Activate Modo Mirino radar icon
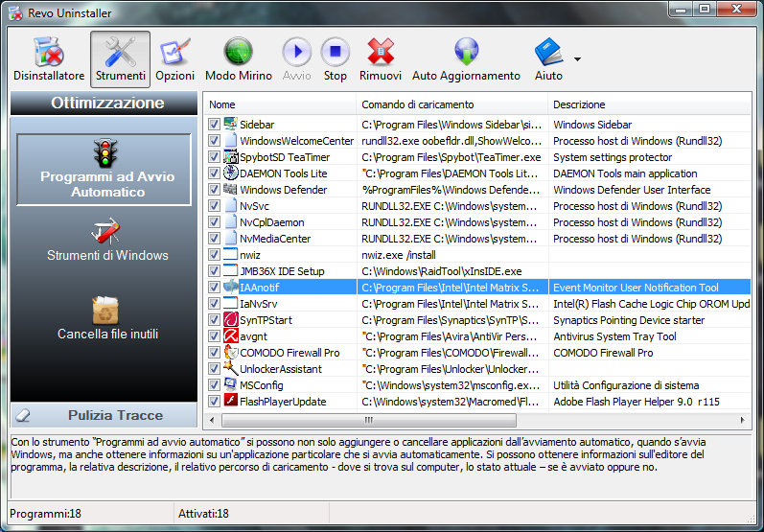 (238, 52)
